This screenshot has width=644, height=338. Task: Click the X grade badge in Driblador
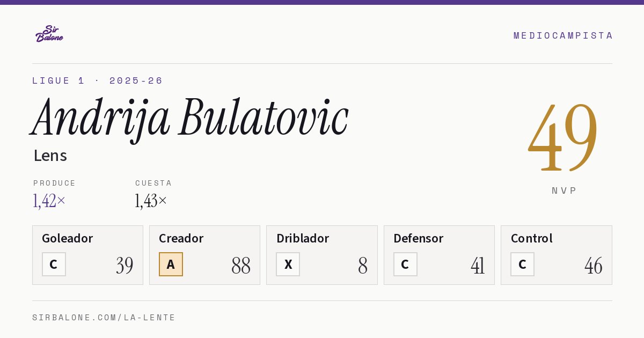288,264
